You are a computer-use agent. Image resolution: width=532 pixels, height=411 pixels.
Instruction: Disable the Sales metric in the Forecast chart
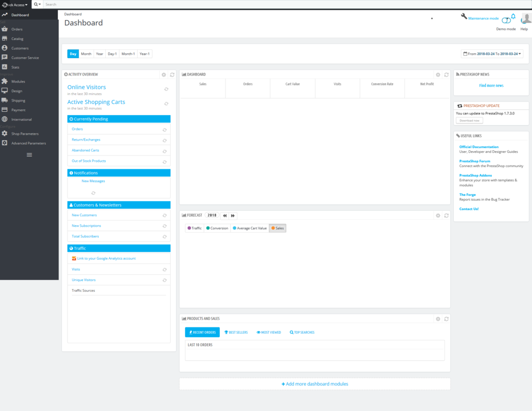click(x=278, y=227)
